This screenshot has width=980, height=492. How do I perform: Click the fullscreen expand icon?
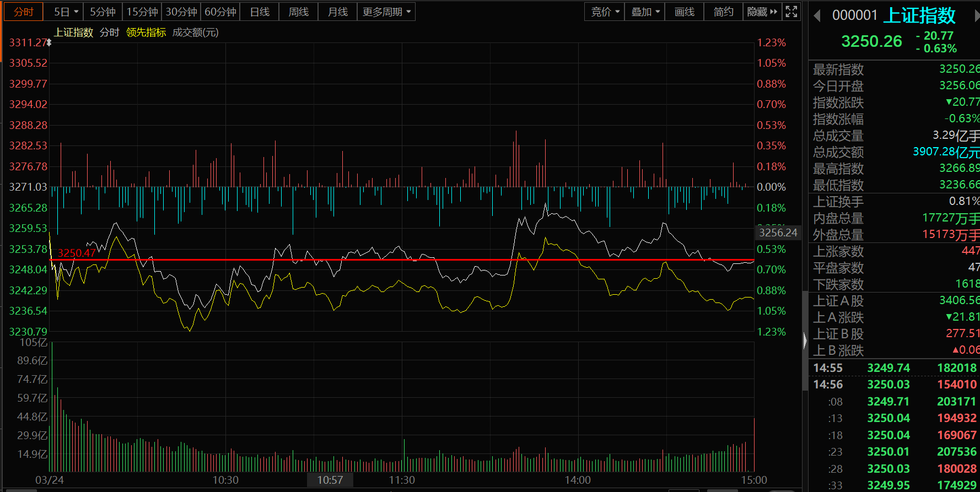coord(791,12)
